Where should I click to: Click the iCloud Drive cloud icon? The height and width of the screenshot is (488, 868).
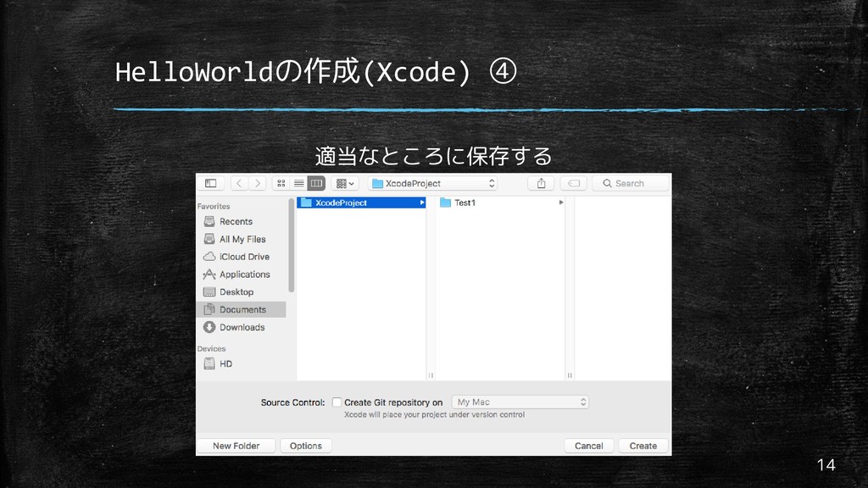(209, 257)
